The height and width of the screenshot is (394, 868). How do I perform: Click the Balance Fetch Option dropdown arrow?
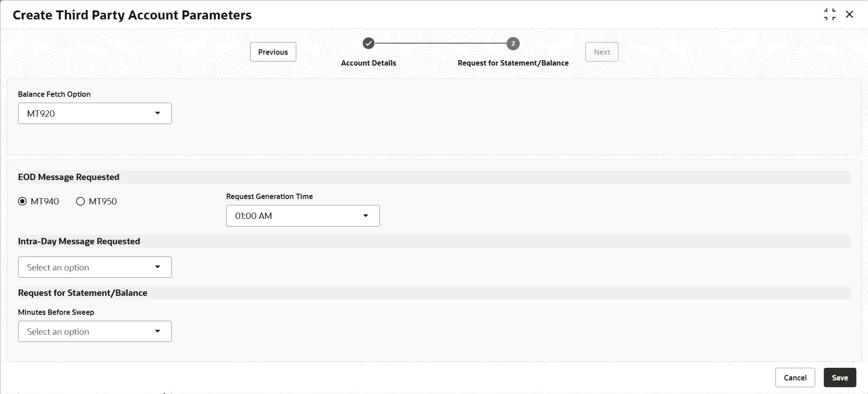tap(157, 113)
